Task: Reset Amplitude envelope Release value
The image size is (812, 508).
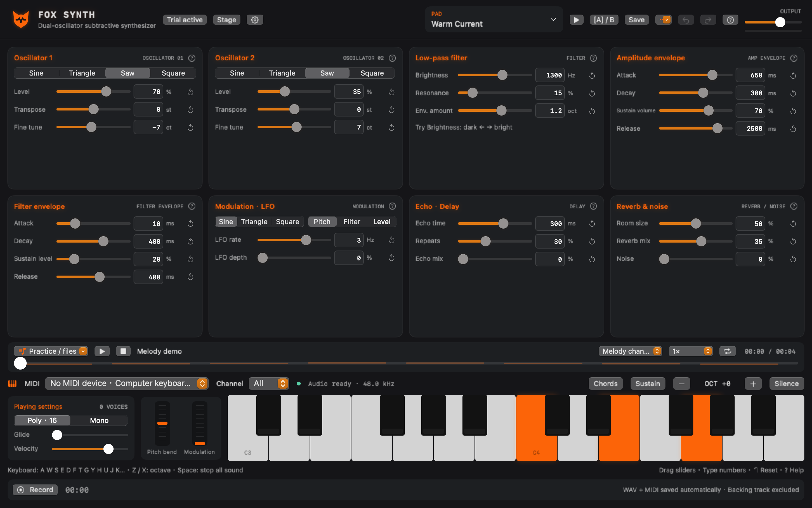Action: (x=793, y=129)
